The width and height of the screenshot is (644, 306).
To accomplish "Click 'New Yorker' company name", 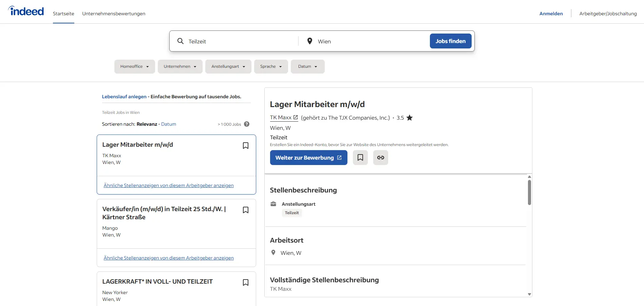I will click(x=115, y=292).
